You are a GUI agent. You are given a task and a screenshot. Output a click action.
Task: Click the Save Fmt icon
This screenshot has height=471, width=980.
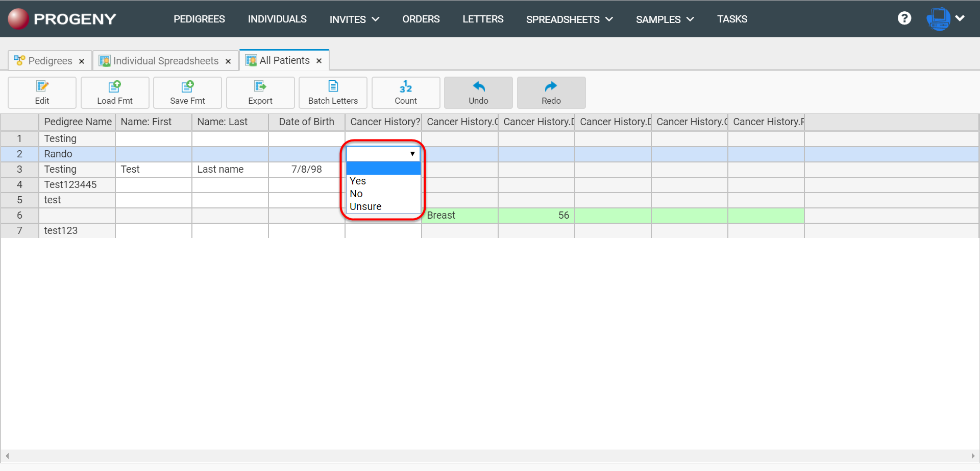coord(187,92)
